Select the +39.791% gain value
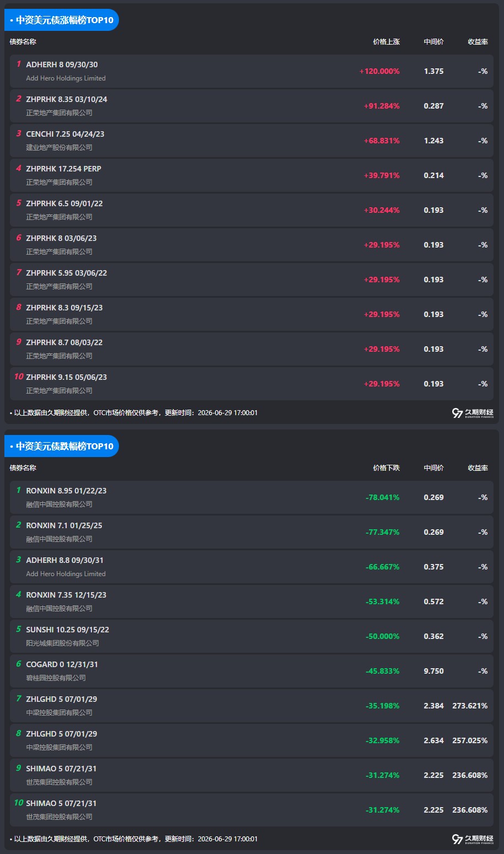Viewport: 504px width, 854px height. coord(382,175)
